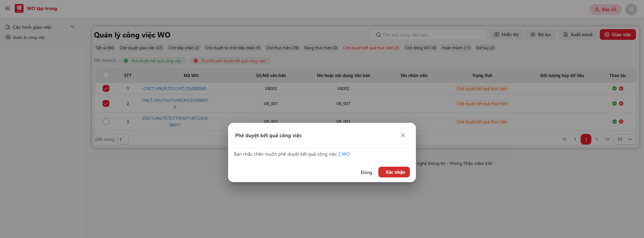644x238 pixels.
Task: Click red reject icon in row 3
Action: [x=621, y=122]
